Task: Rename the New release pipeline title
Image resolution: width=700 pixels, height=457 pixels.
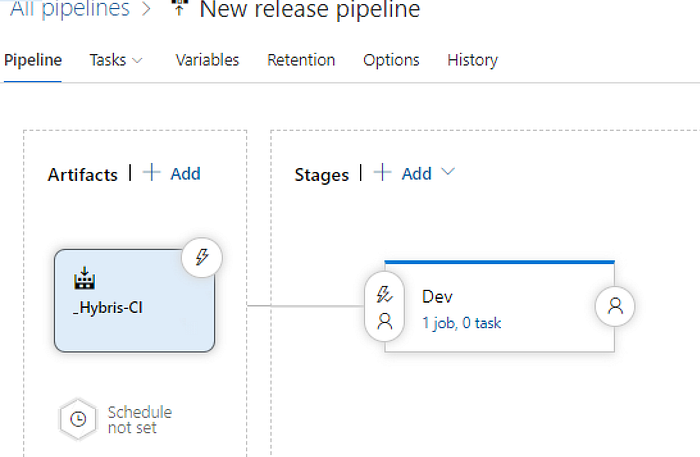Action: click(310, 9)
